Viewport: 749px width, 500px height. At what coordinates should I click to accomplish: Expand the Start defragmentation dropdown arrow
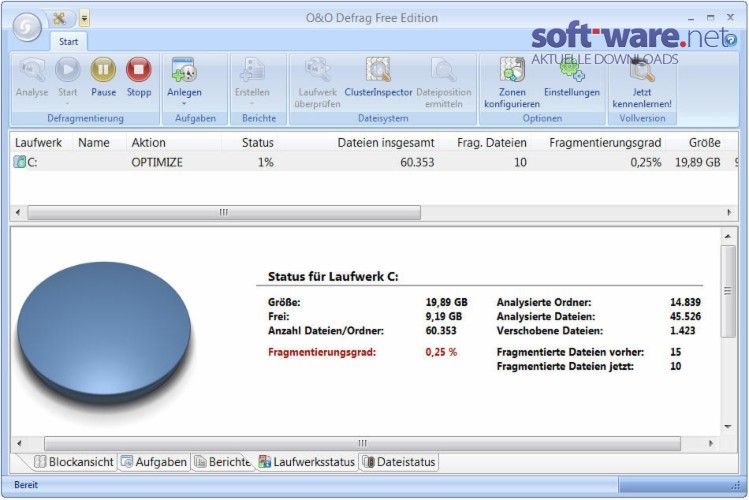[67, 103]
